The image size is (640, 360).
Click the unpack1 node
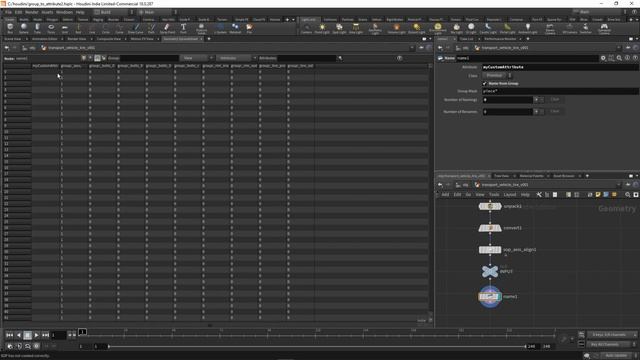(x=490, y=206)
